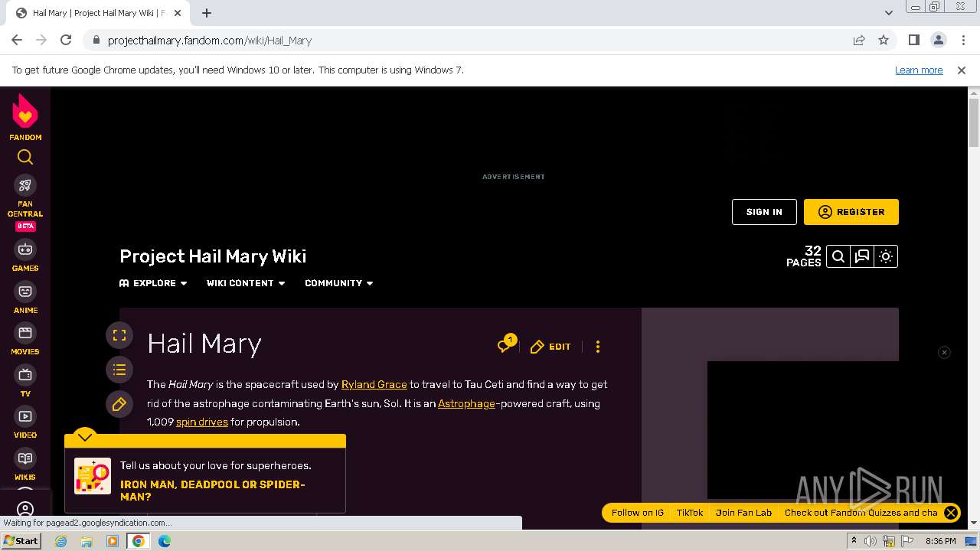Open the spin drives link
The image size is (980, 551).
202,422
